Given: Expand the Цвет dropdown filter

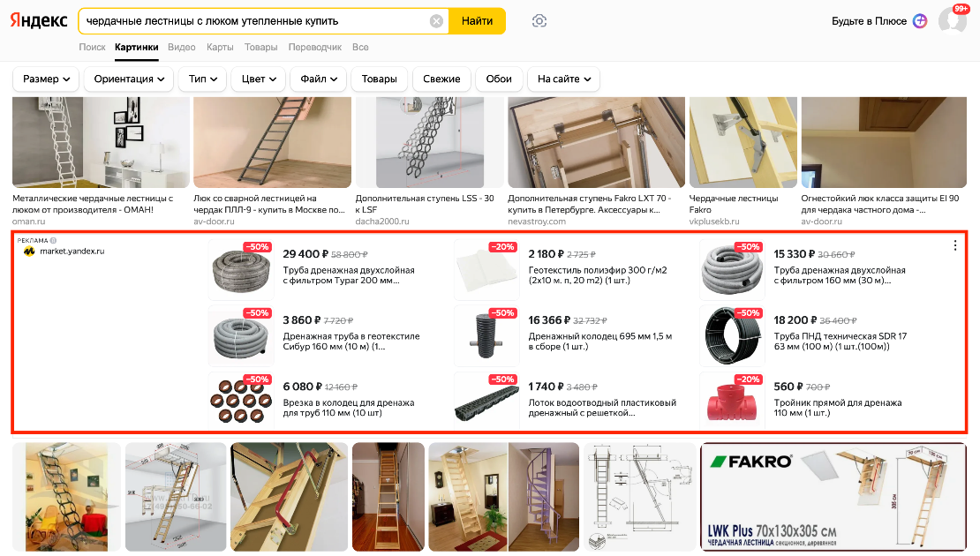Looking at the screenshot, I should (x=259, y=79).
